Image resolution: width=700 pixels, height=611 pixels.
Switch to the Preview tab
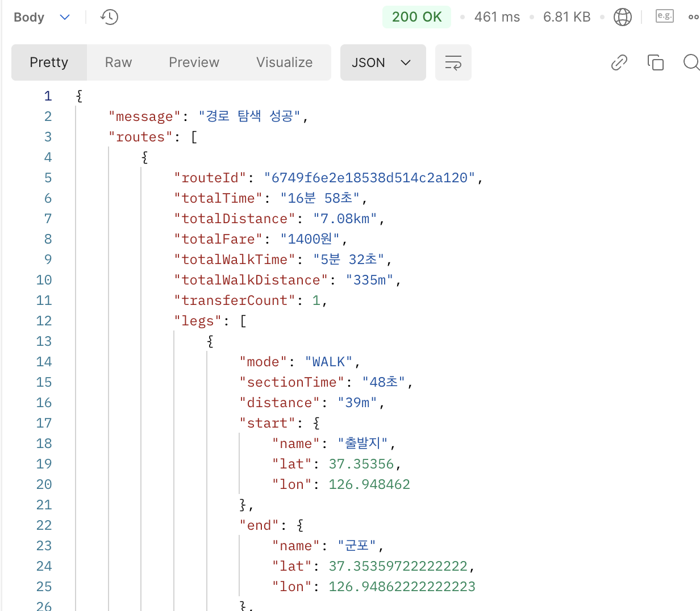point(194,62)
